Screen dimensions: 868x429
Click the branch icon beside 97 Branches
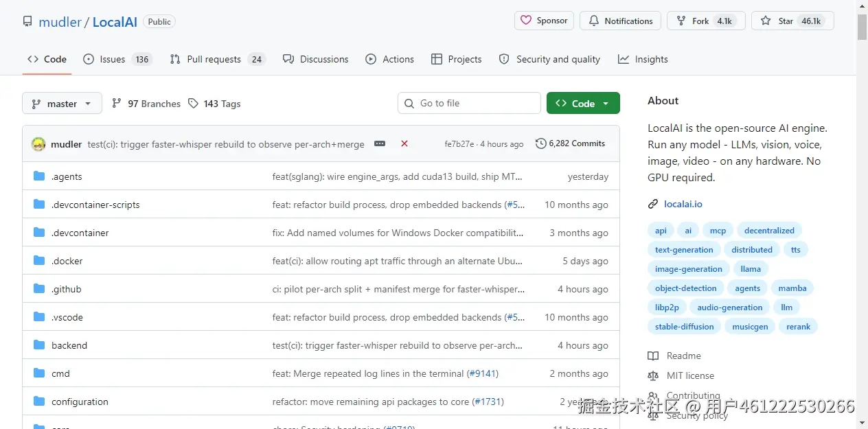[x=117, y=103]
